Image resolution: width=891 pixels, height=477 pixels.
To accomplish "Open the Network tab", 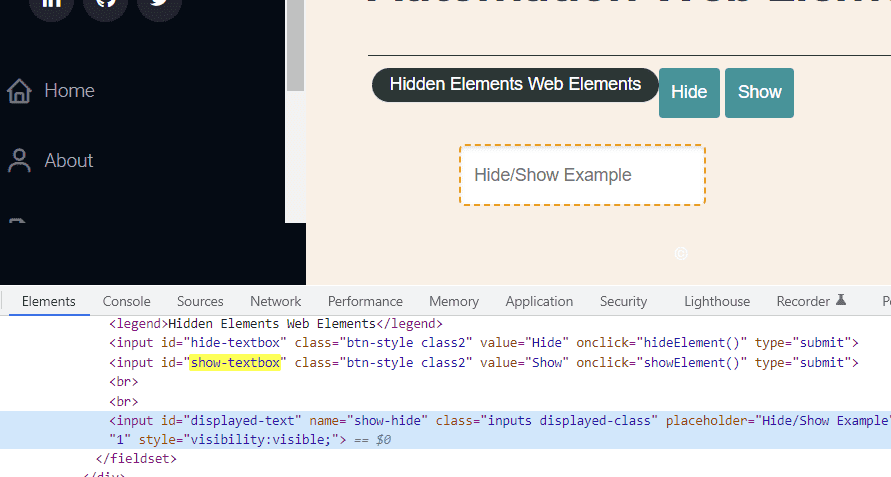I will point(276,301).
